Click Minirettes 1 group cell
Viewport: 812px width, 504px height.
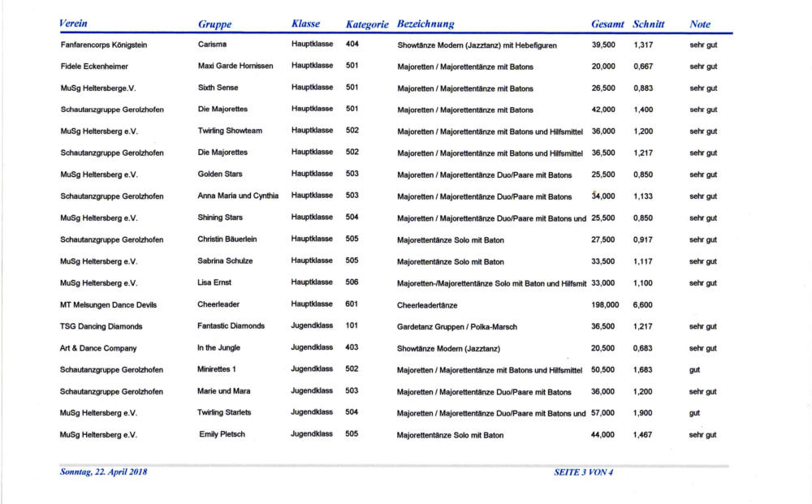pyautogui.click(x=217, y=369)
